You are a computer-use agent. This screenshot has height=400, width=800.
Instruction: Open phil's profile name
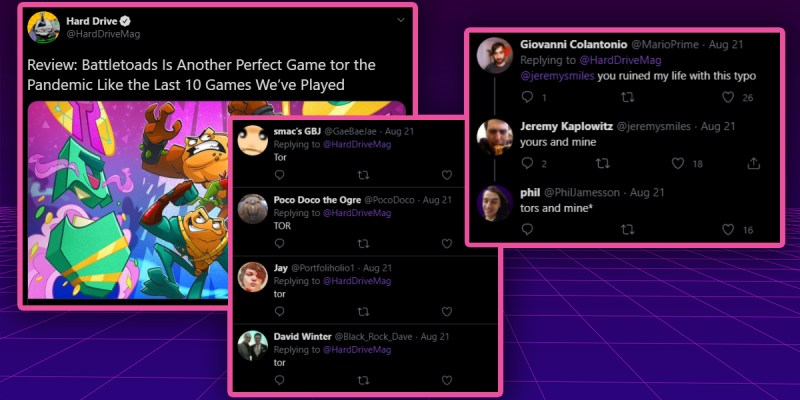pyautogui.click(x=530, y=192)
